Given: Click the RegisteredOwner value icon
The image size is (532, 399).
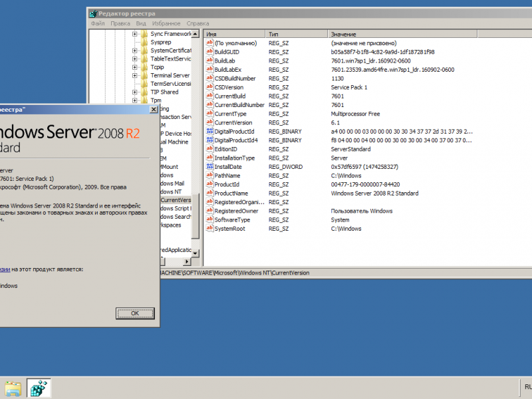Looking at the screenshot, I should (x=209, y=210).
